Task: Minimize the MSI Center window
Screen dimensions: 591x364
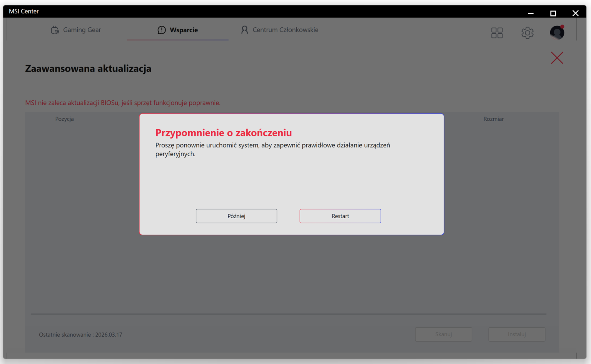Action: click(531, 13)
